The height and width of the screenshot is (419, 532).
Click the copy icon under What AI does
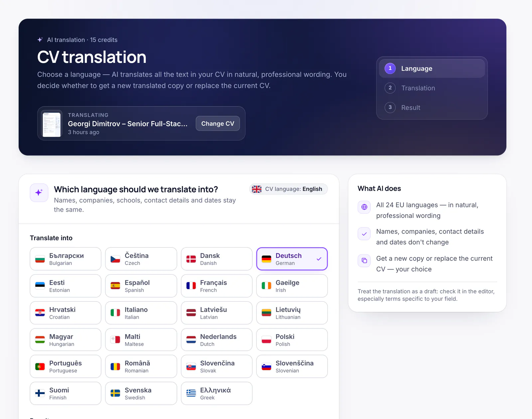[364, 261]
